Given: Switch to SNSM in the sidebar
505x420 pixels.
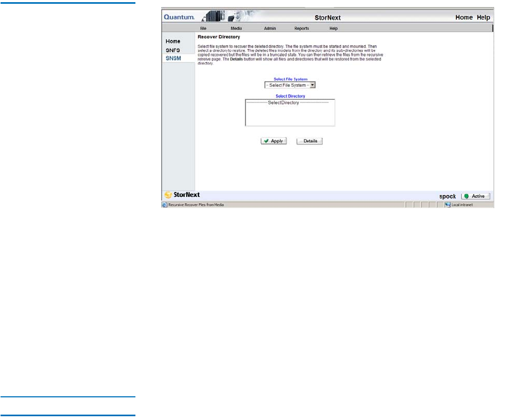Looking at the screenshot, I should coord(173,58).
